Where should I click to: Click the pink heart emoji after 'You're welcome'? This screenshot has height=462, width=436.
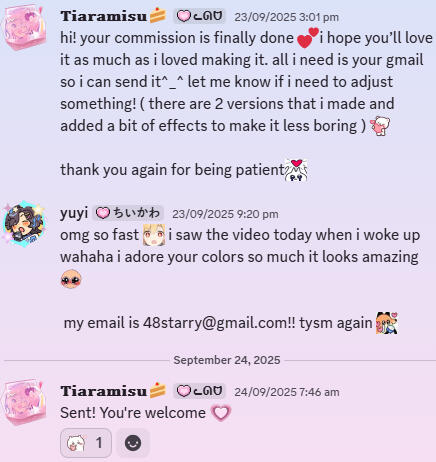coord(221,413)
